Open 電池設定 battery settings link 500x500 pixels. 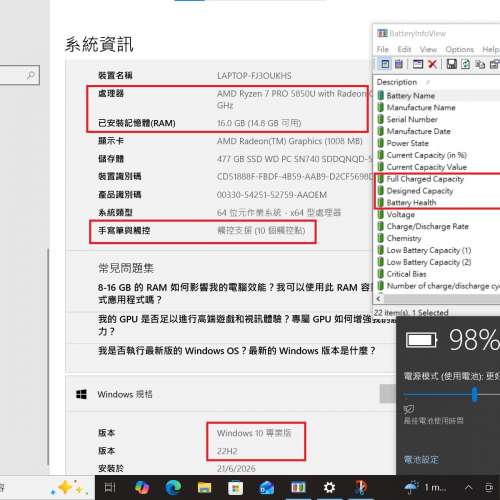[421, 460]
